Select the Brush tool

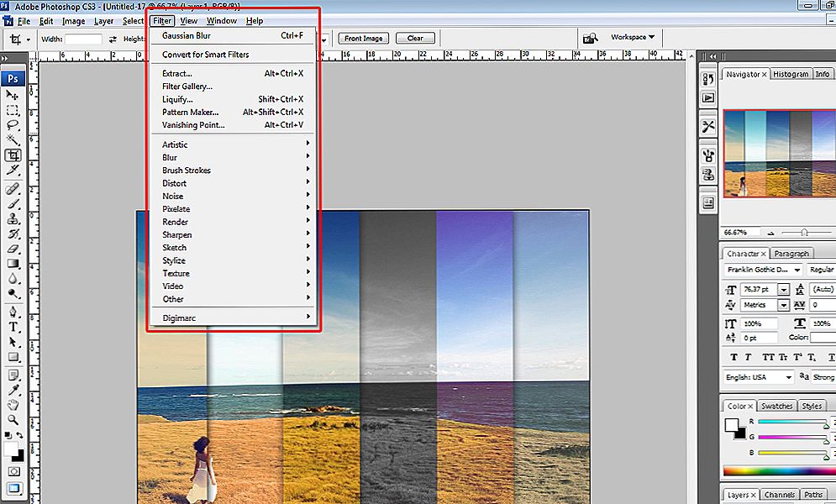click(13, 204)
